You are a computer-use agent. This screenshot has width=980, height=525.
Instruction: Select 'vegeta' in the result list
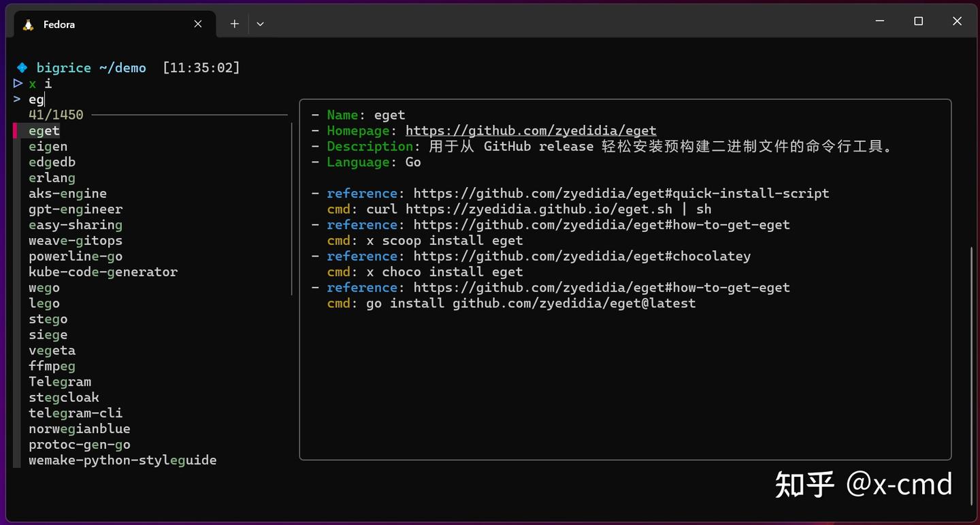(52, 350)
